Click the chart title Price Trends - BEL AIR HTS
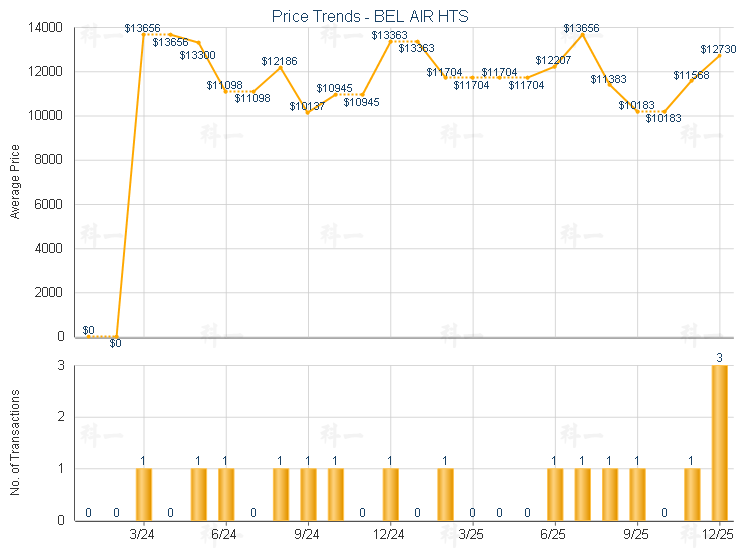The width and height of the screenshot is (740, 550). 369,16
